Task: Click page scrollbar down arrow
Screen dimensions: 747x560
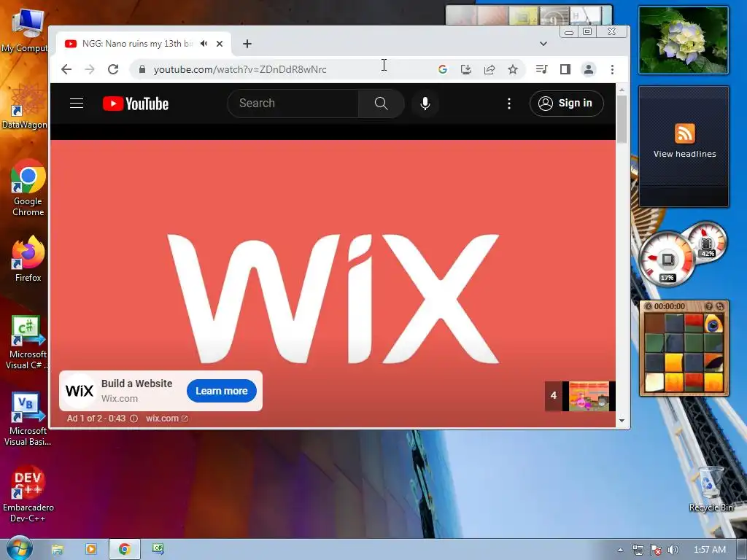Action: (x=622, y=421)
